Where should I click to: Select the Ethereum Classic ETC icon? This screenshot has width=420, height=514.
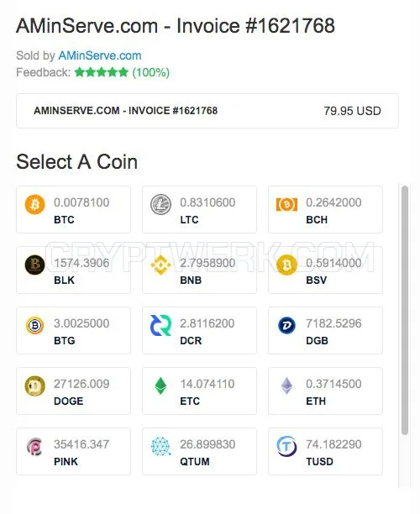160,385
